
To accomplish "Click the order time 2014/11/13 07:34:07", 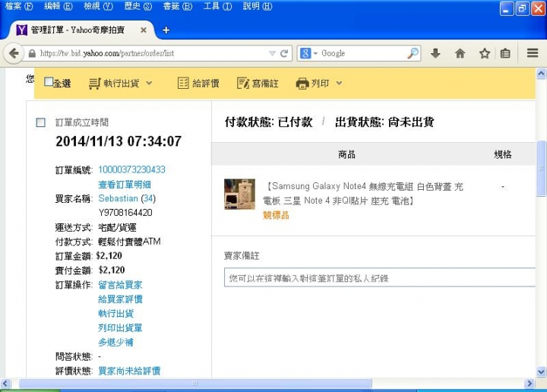I will [119, 141].
